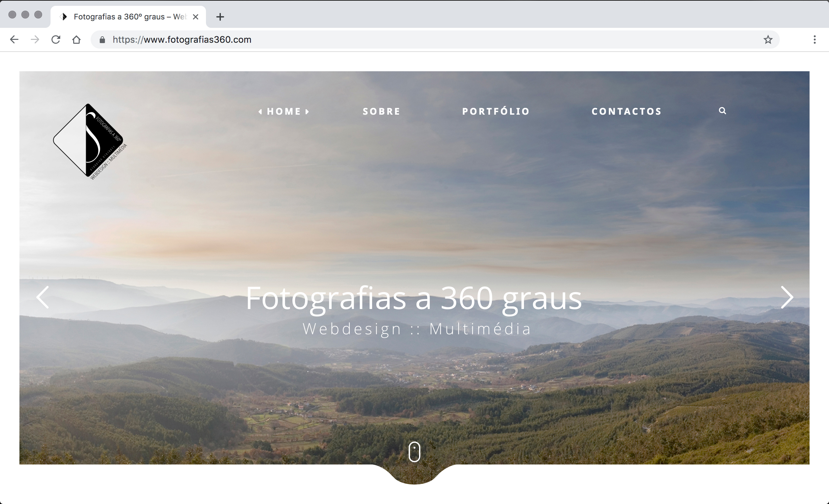This screenshot has width=829, height=504.
Task: Click the Fotografias a 360º diamond logo
Action: point(89,141)
